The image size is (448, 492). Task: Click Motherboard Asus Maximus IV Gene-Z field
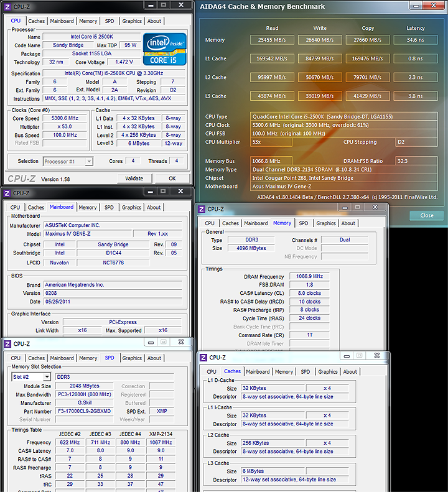pos(343,187)
